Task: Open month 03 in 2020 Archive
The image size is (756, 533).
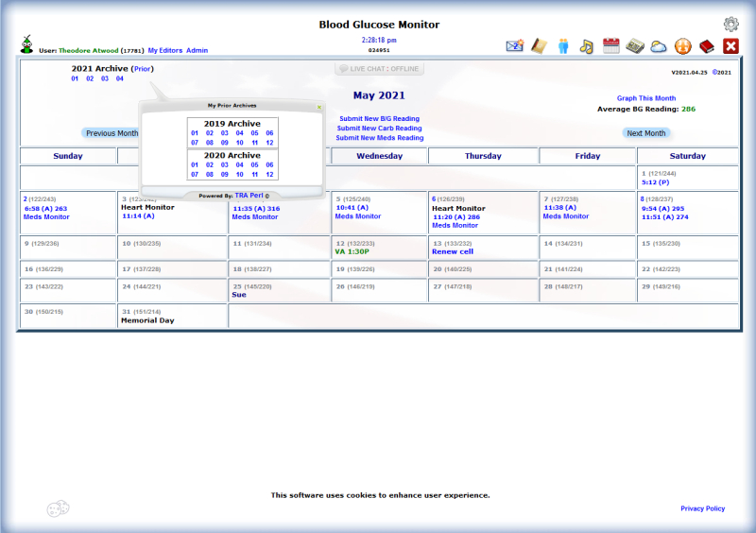Action: 224,165
